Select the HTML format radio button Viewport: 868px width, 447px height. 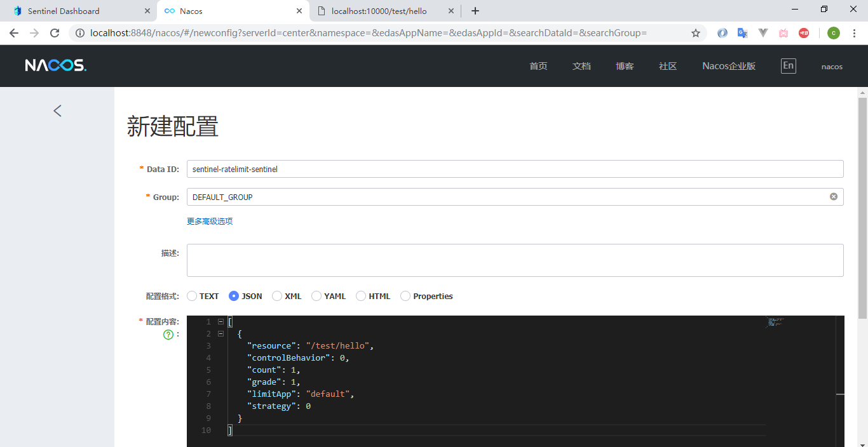click(x=361, y=296)
